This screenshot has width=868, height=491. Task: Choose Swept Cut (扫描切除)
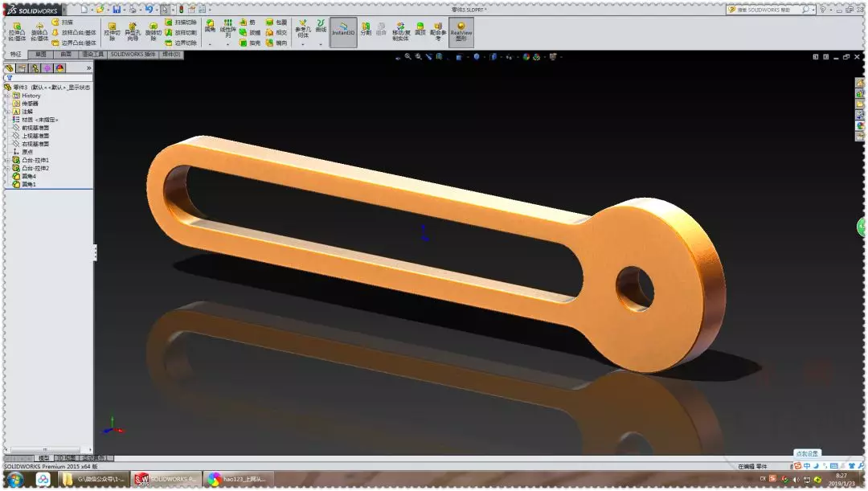[181, 23]
